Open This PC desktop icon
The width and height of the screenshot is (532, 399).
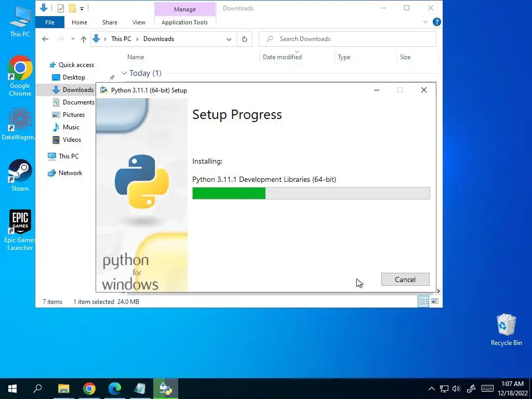pyautogui.click(x=20, y=21)
